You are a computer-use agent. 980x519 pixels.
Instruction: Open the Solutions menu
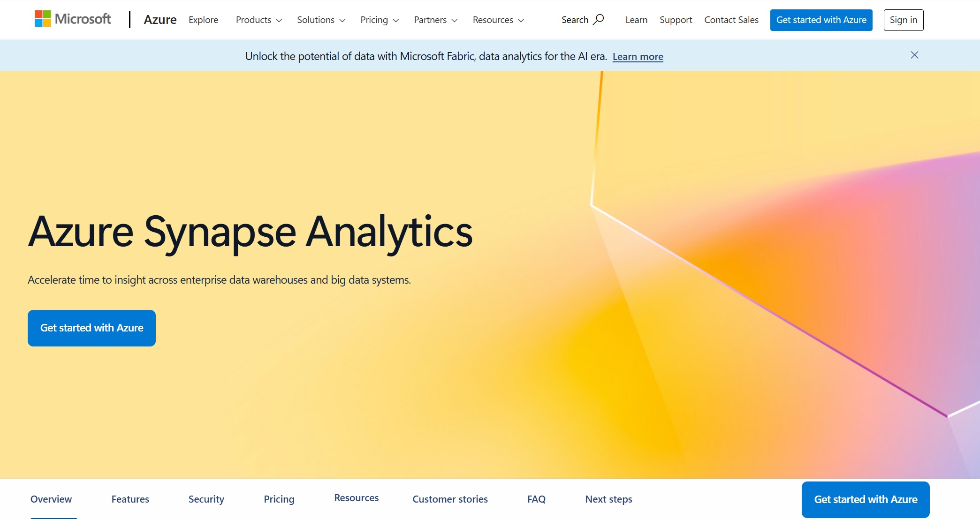coord(320,20)
